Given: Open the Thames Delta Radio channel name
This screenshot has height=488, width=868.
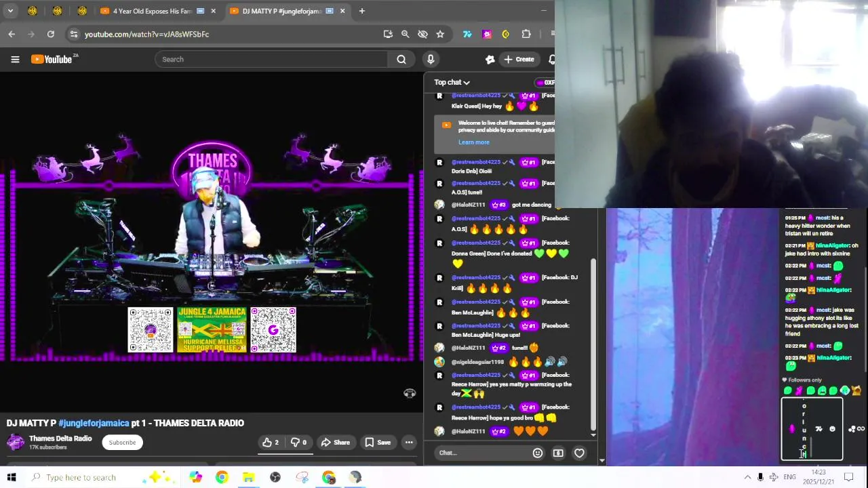Looking at the screenshot, I should (x=60, y=439).
